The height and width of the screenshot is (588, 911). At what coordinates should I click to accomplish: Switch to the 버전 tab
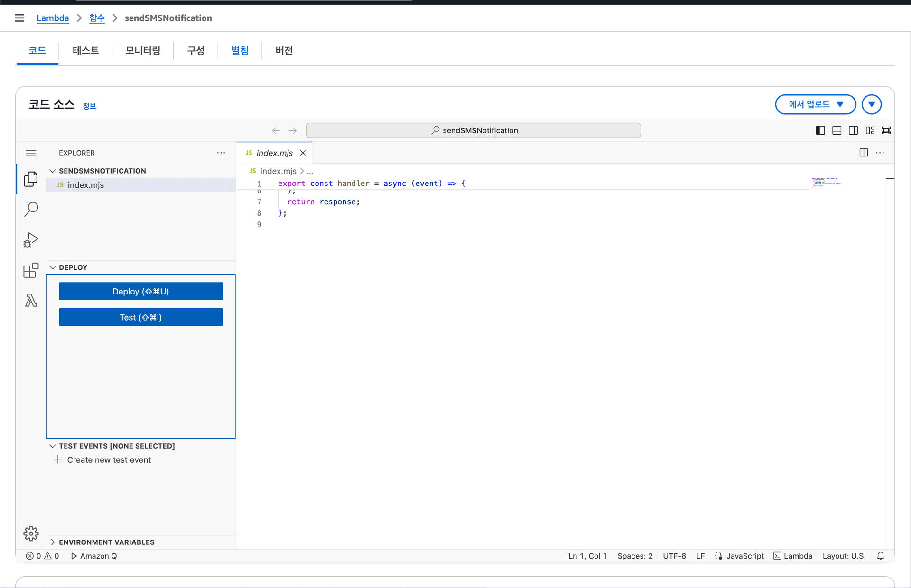tap(284, 50)
